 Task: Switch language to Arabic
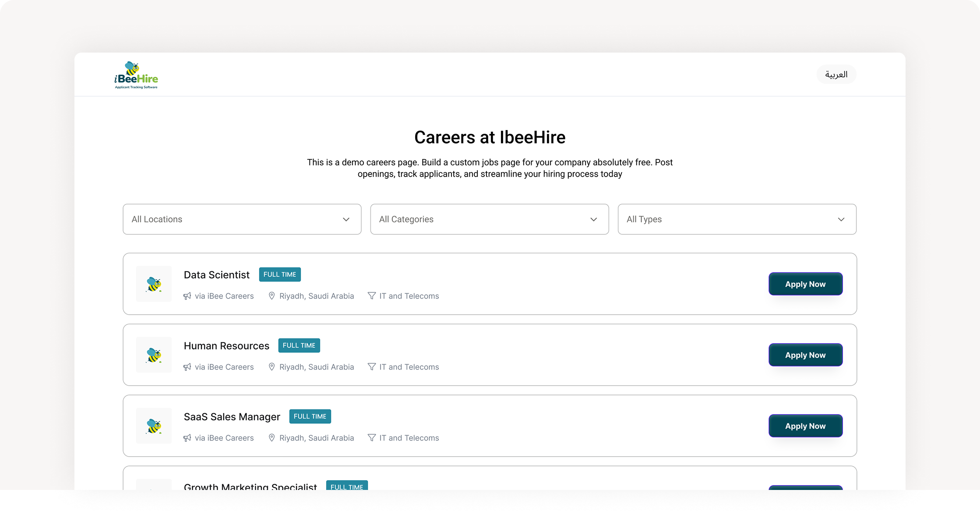[x=836, y=75]
